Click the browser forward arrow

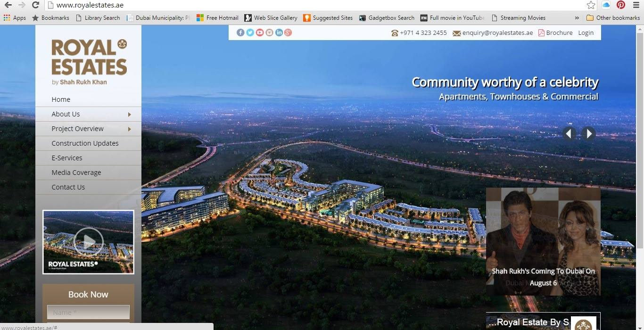pos(22,5)
